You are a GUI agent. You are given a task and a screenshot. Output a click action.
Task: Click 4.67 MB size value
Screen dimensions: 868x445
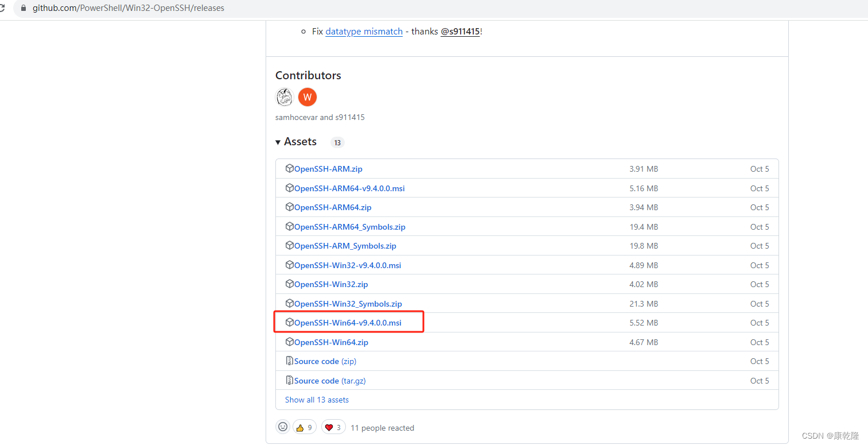pos(644,342)
